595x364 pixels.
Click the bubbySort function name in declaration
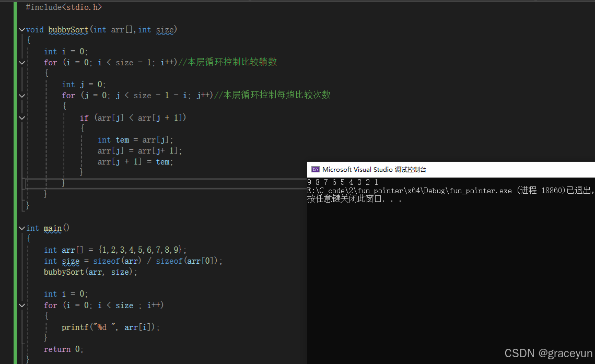point(68,30)
